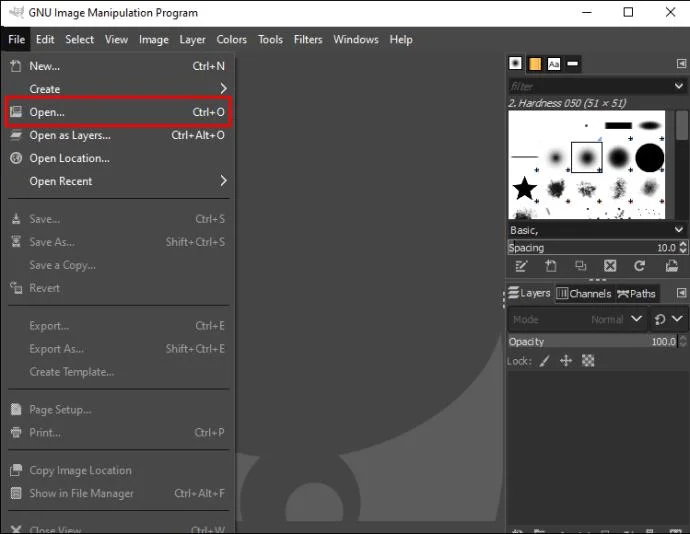The height and width of the screenshot is (534, 690).
Task: Open brush as image icon
Action: (x=672, y=265)
